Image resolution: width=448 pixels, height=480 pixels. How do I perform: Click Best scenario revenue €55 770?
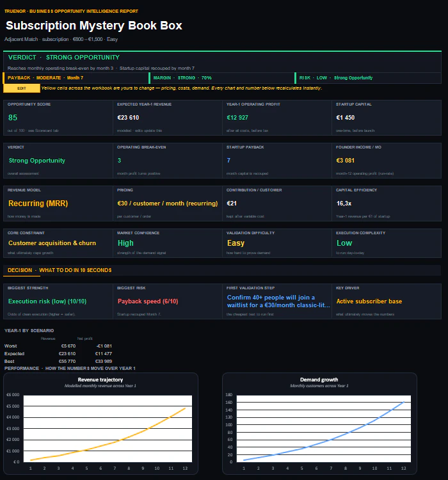[x=67, y=361]
